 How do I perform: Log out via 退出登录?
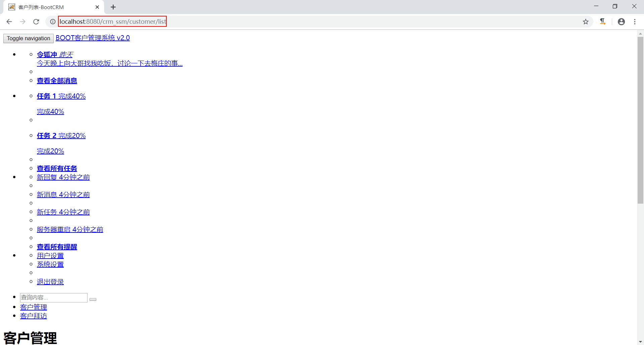(x=50, y=281)
